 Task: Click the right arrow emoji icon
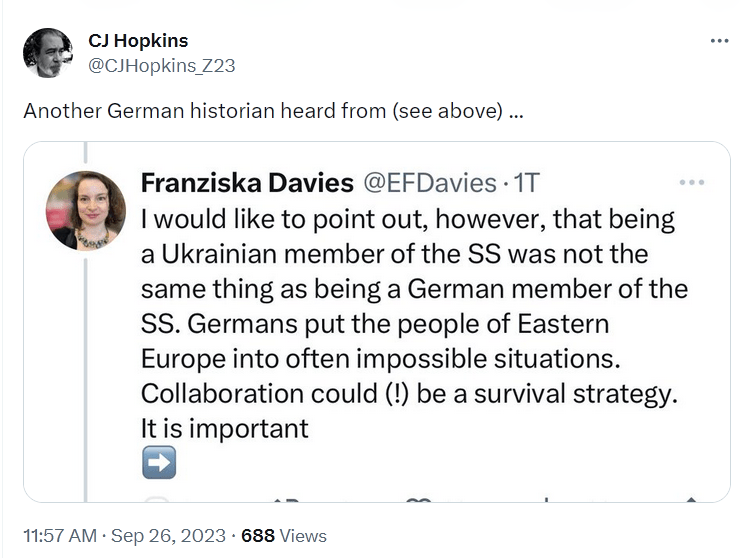coord(160,462)
